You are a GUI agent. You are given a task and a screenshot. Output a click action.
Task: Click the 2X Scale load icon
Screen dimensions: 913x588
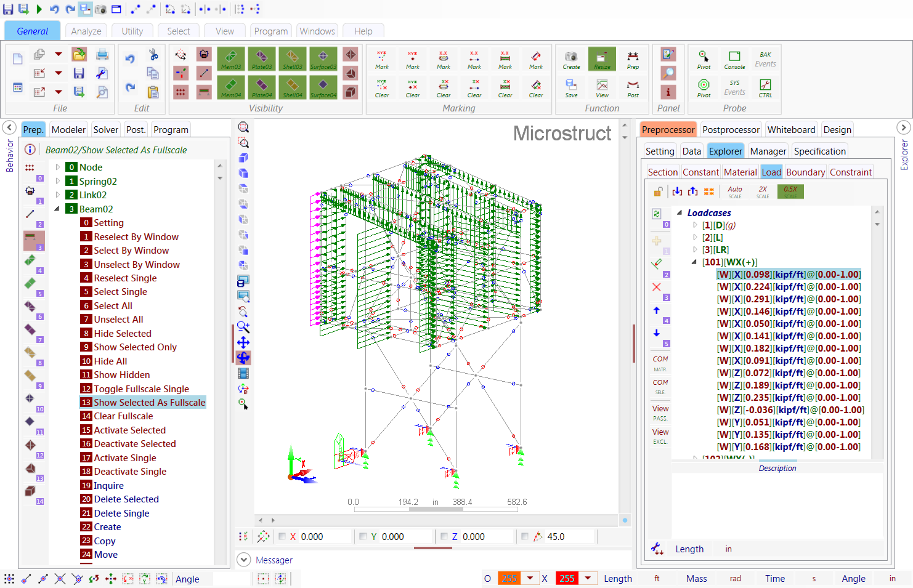coord(763,191)
